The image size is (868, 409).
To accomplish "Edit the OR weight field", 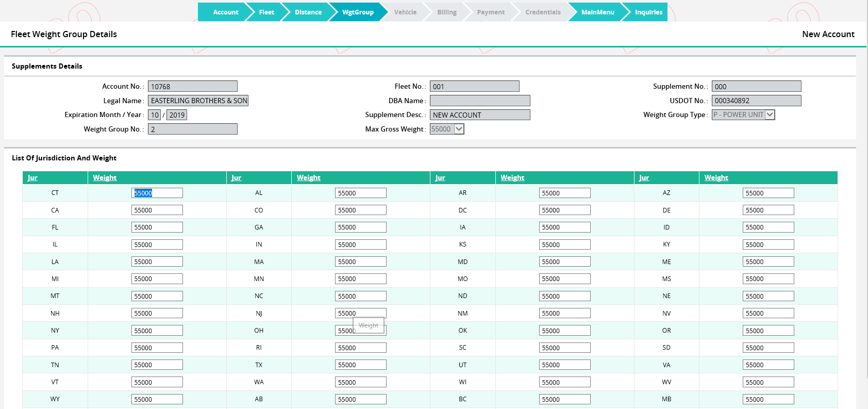I will point(769,331).
